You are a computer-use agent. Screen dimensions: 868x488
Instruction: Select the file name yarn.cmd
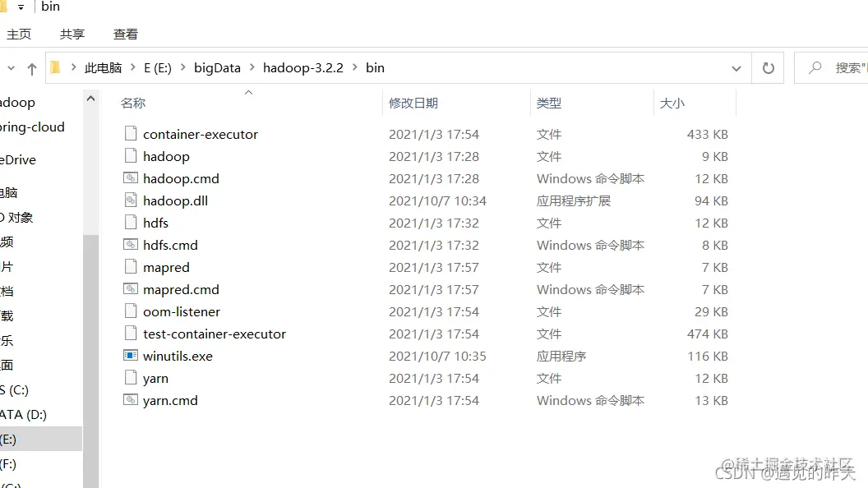point(170,401)
